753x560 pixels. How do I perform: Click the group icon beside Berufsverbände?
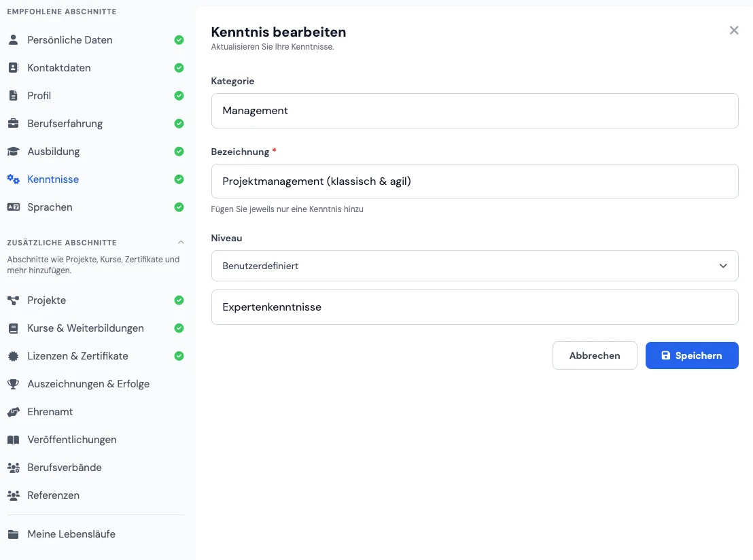tap(14, 468)
